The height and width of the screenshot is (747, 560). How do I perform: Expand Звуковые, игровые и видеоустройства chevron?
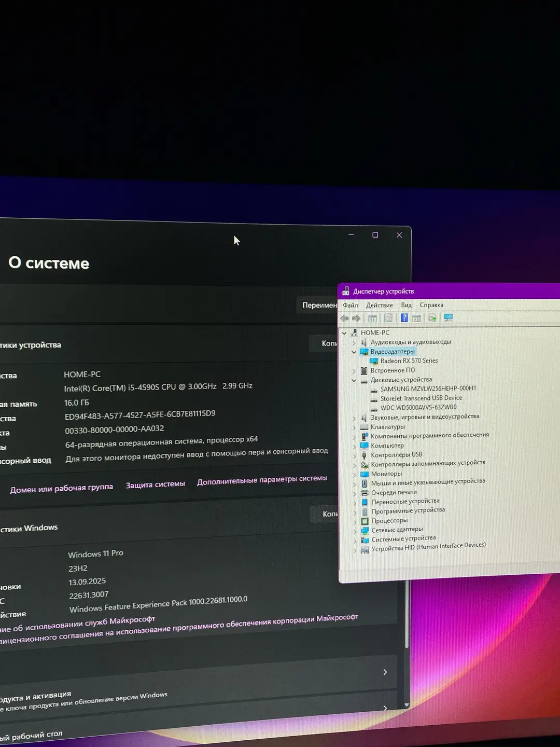click(354, 418)
